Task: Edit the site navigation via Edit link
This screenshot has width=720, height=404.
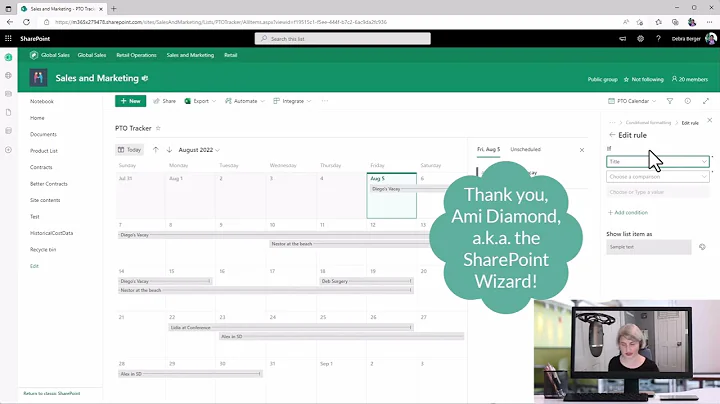Action: click(34, 266)
